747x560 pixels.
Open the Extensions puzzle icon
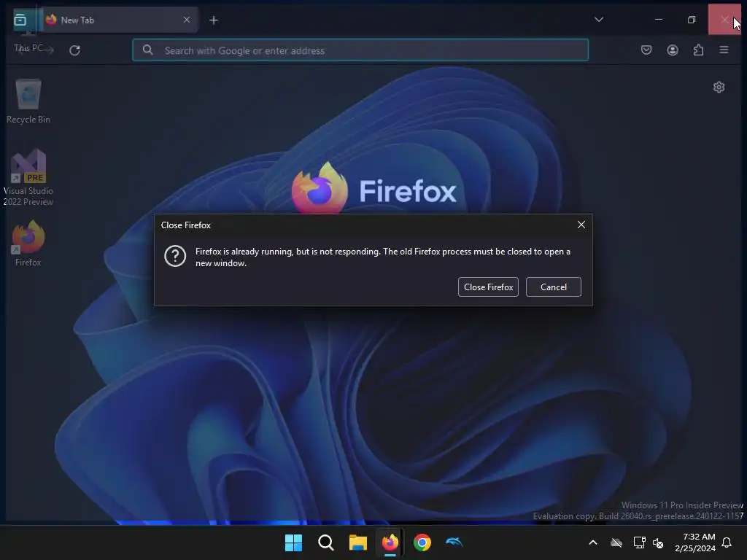point(698,50)
